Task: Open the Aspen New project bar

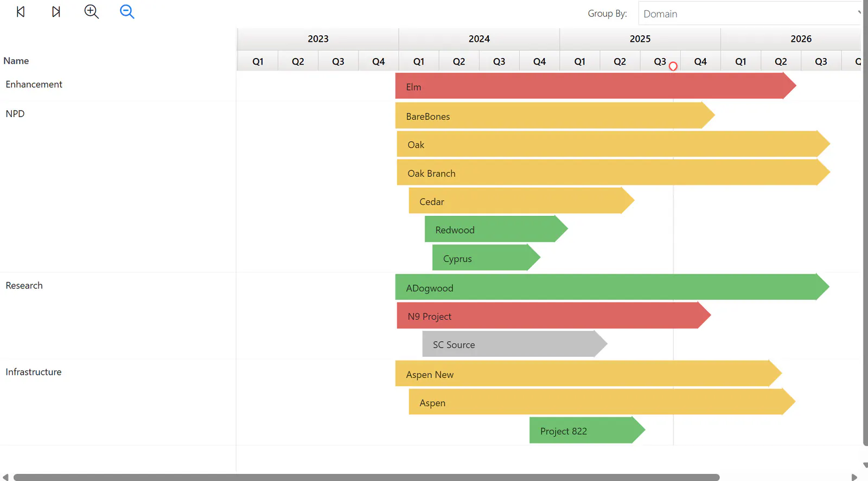Action: [x=589, y=374]
